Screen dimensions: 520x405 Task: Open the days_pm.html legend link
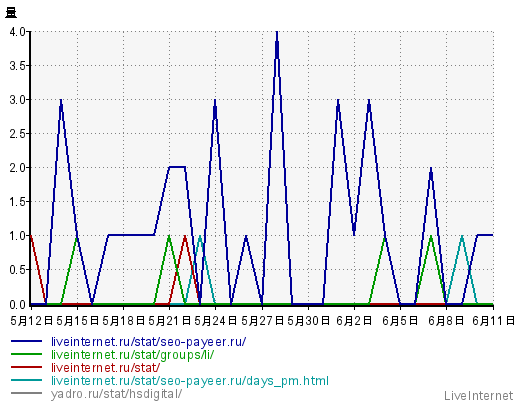(x=190, y=381)
